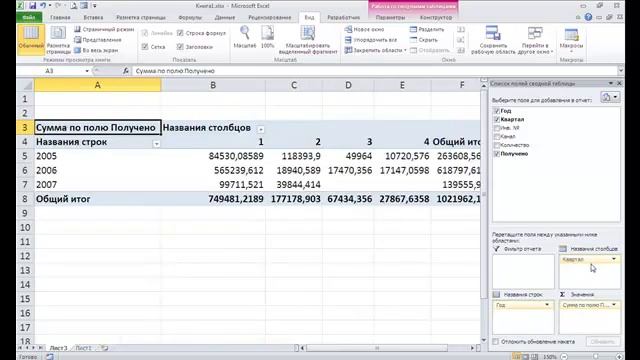Click Упорядочить все arrange all
The width and height of the screenshot is (640, 360).
(x=371, y=40)
